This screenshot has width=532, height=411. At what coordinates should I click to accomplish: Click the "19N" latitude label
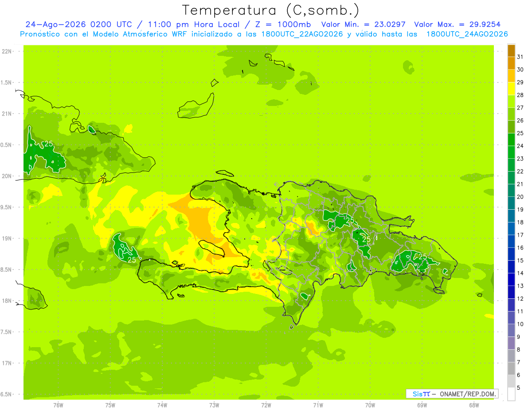pyautogui.click(x=7, y=239)
